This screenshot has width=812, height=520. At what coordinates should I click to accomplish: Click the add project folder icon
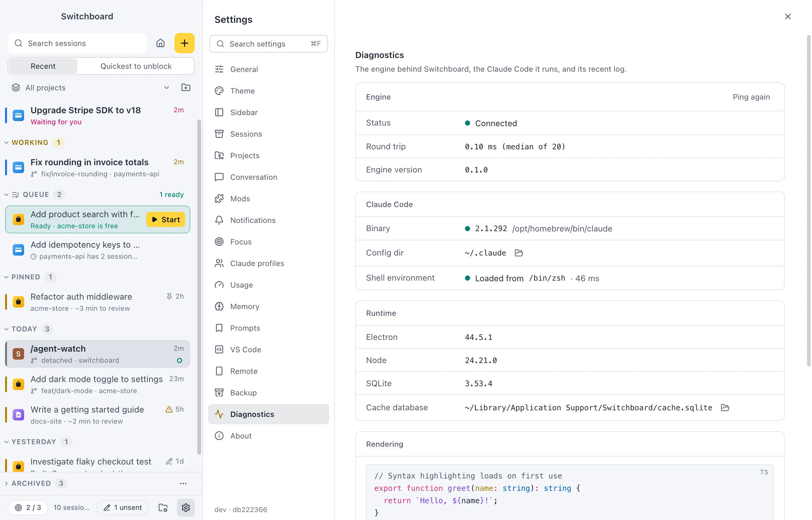(x=186, y=88)
